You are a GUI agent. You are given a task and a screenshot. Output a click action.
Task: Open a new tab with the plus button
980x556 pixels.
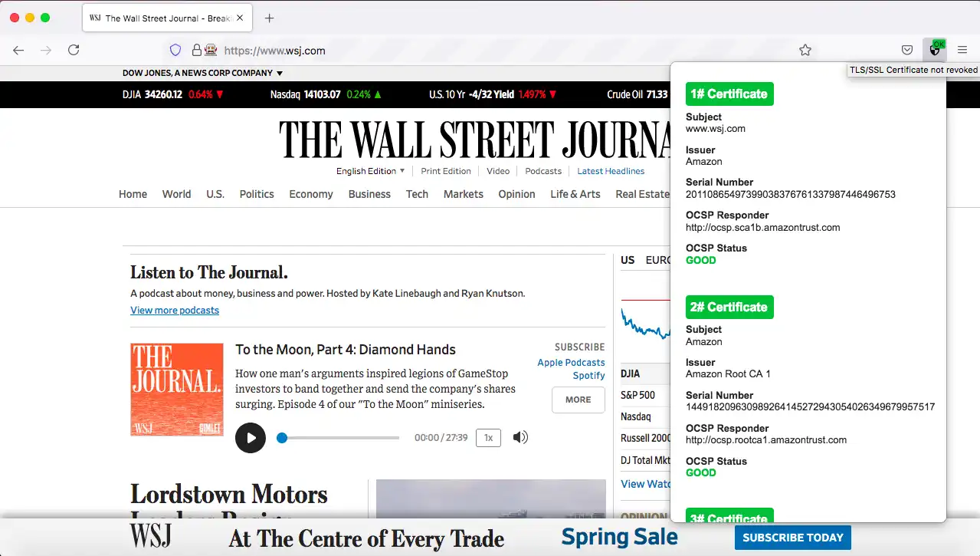[x=269, y=18]
